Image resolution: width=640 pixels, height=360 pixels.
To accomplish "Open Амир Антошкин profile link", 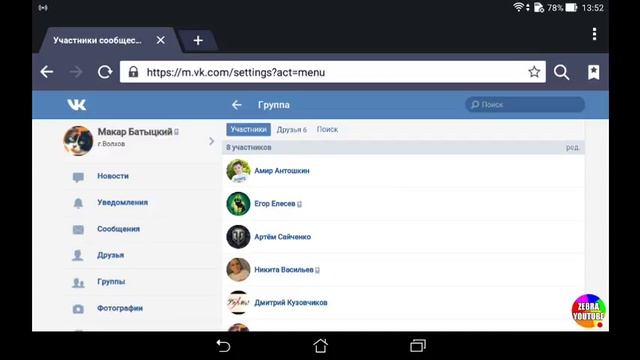I will pos(282,171).
